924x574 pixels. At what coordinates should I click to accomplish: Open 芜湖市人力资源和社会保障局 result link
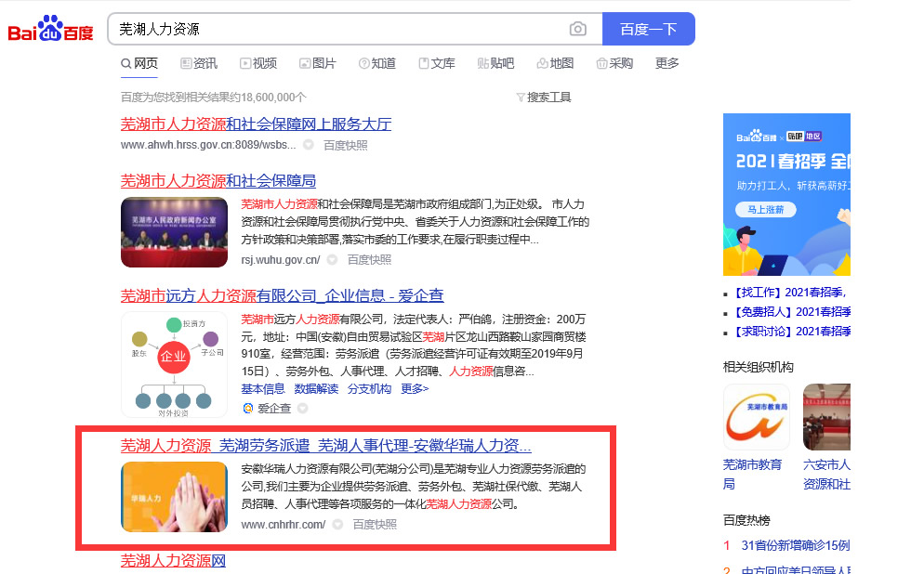(x=218, y=180)
